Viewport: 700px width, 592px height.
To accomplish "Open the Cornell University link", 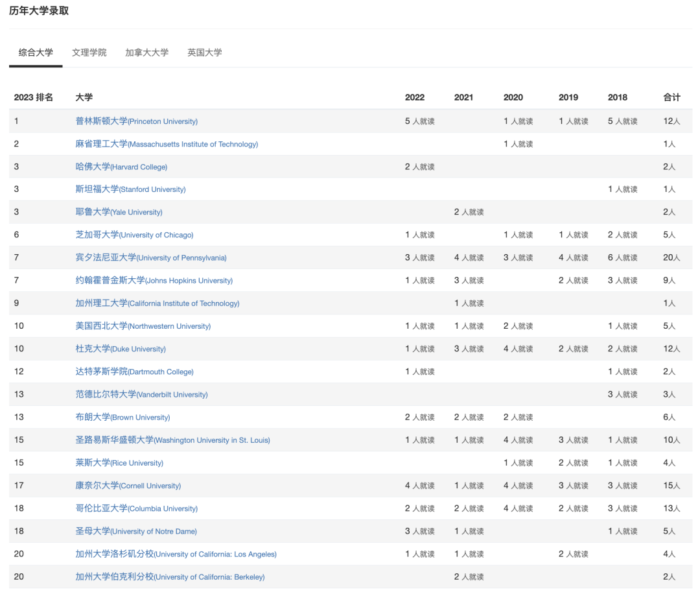I will click(128, 486).
